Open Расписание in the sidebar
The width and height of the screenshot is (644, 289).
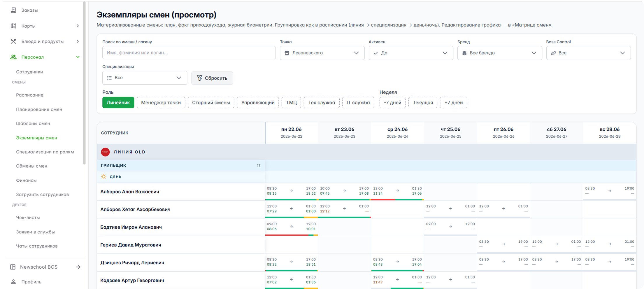point(29,95)
